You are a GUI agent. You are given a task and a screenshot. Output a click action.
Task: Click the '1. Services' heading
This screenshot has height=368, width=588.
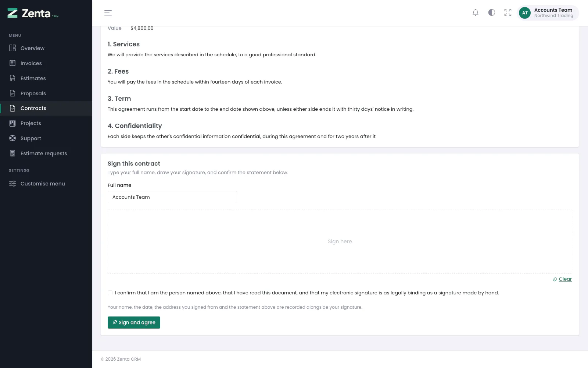pyautogui.click(x=123, y=44)
